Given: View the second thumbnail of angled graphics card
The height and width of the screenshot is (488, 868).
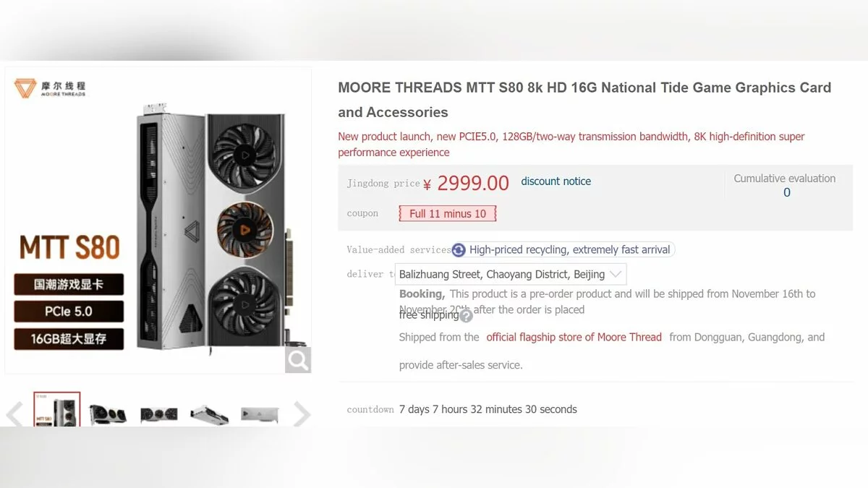Looking at the screenshot, I should [108, 414].
